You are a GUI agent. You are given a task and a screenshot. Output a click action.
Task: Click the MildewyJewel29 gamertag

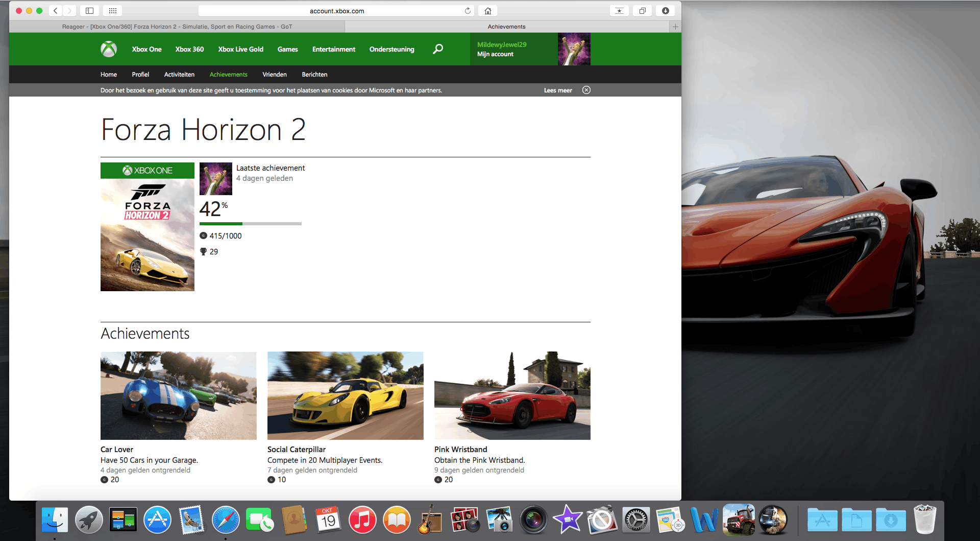tap(502, 44)
